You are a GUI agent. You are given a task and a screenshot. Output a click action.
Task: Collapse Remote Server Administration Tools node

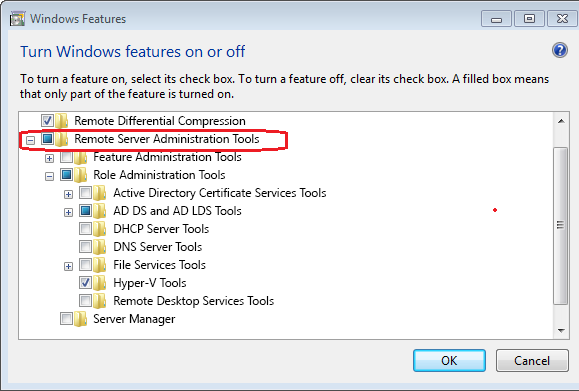[30, 140]
